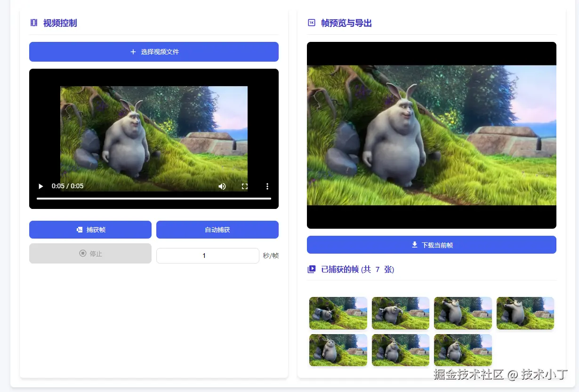Start 自动捕获 auto capture
579x392 pixels.
click(217, 230)
